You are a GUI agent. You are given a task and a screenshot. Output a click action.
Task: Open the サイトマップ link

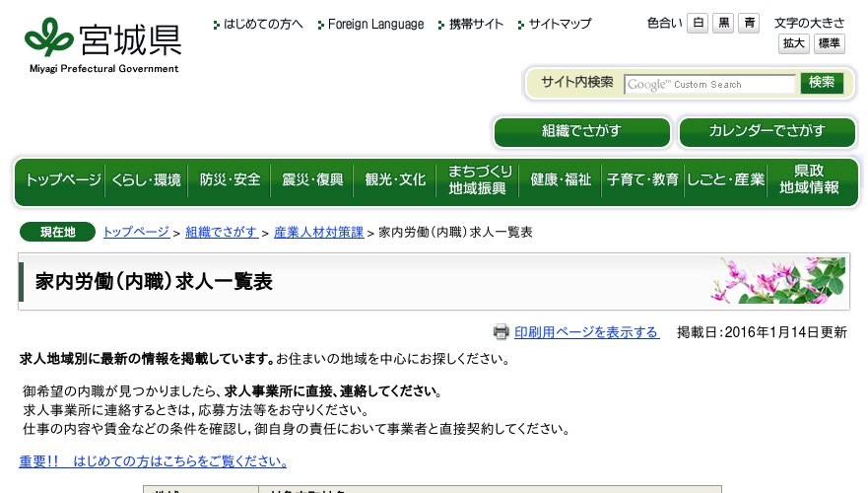tap(560, 24)
